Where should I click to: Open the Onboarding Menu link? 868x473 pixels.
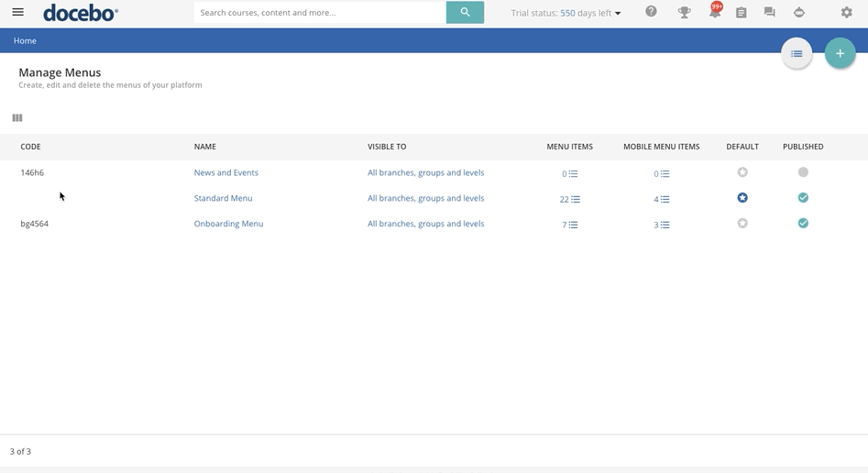[228, 224]
